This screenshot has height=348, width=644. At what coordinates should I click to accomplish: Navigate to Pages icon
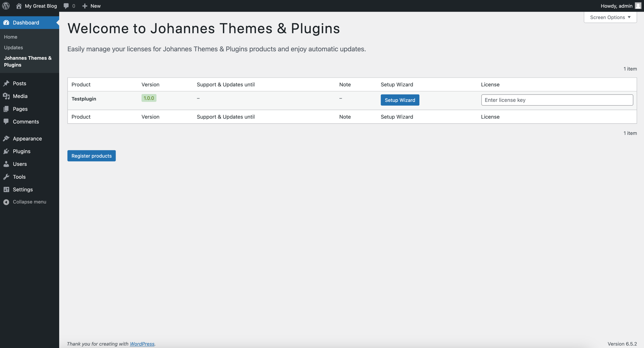coord(6,109)
